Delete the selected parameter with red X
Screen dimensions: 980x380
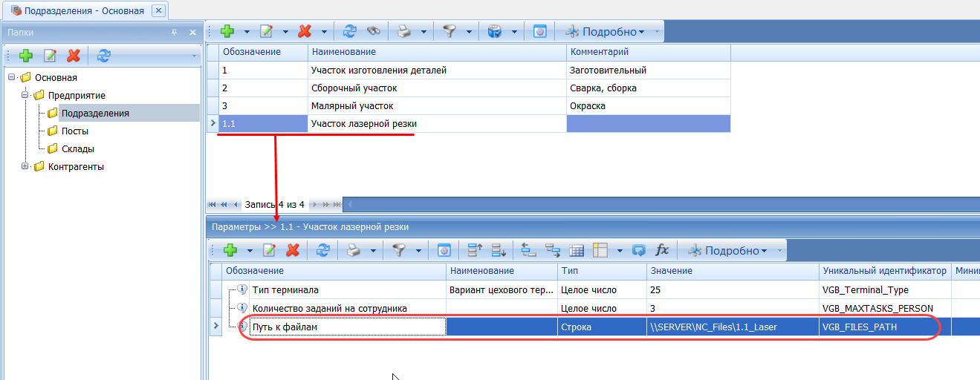(293, 251)
